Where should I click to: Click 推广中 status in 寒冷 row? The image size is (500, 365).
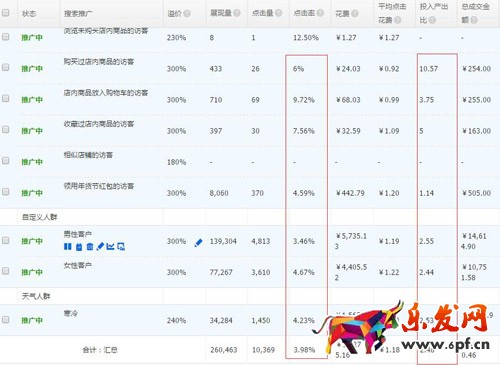click(32, 320)
